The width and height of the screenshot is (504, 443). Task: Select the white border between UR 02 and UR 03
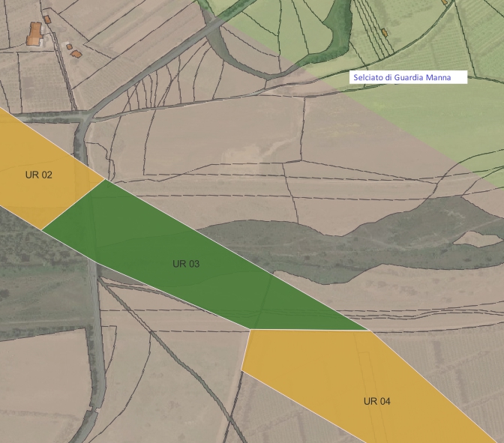73,204
